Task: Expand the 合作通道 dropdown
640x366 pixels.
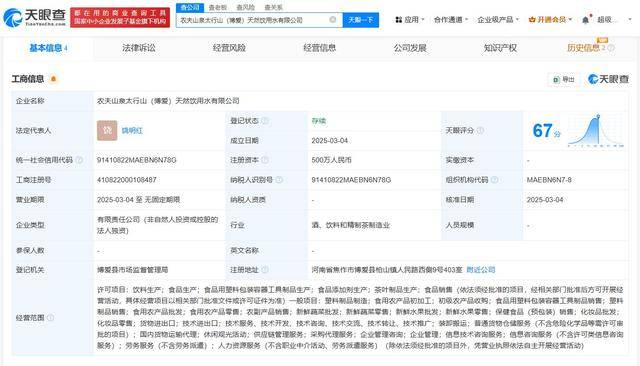Action: tap(451, 20)
